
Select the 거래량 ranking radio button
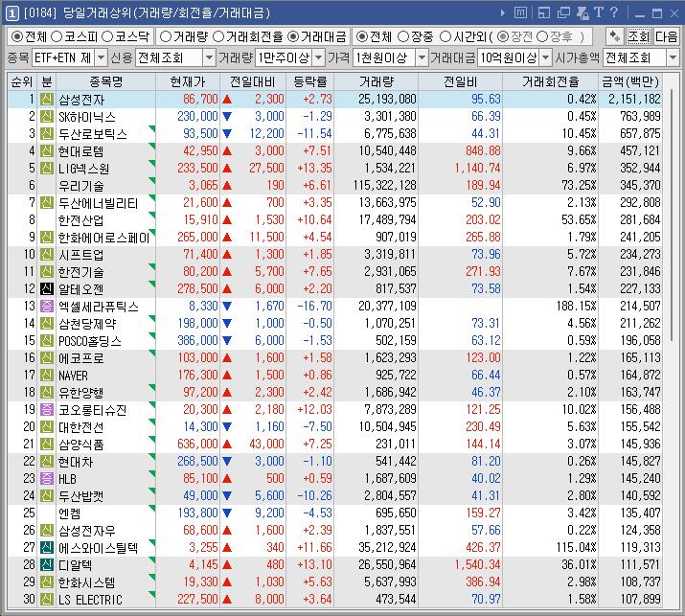pos(166,36)
